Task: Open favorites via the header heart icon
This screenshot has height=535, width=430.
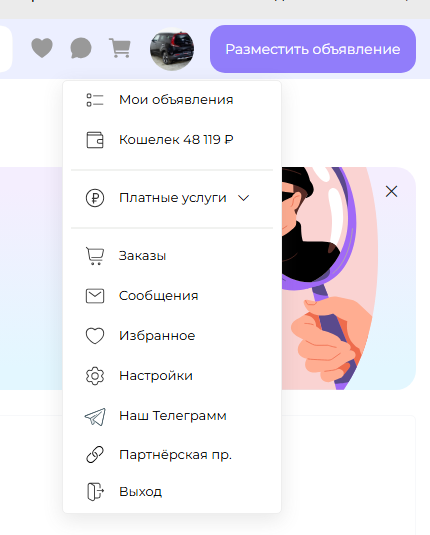Action: [42, 48]
